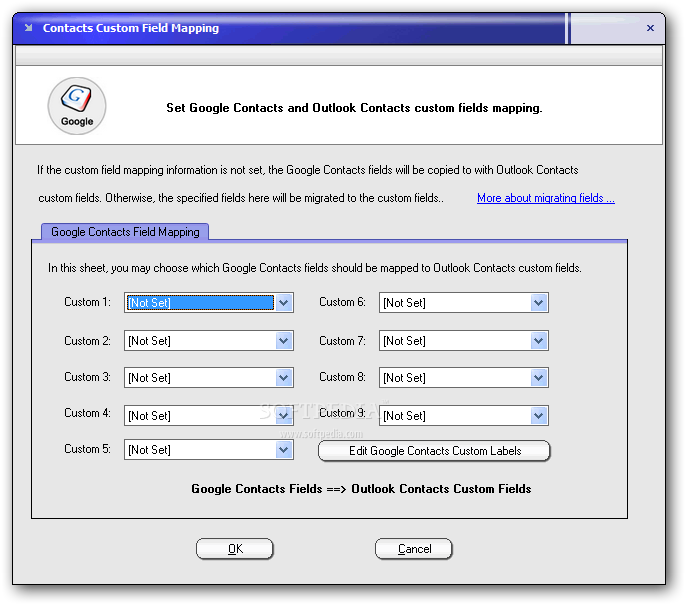The height and width of the screenshot is (605, 686).
Task: Open the Custom 2 dropdown arrow
Action: click(x=284, y=341)
